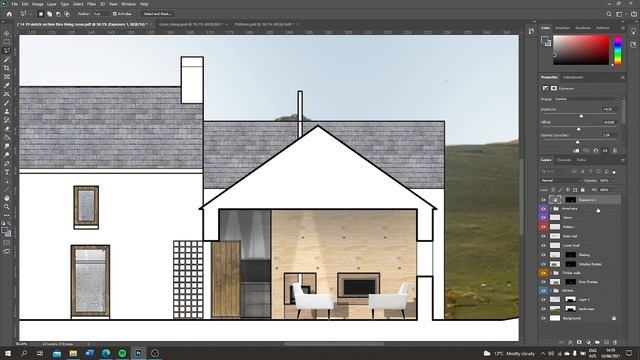Open the search icon at top right
Image resolution: width=640 pixels, height=360 pixels.
click(609, 14)
